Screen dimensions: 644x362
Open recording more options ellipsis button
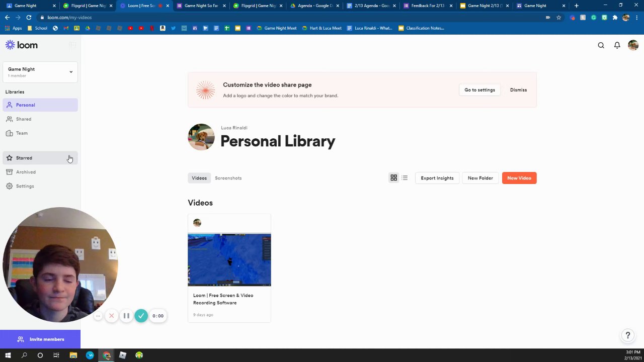click(98, 316)
